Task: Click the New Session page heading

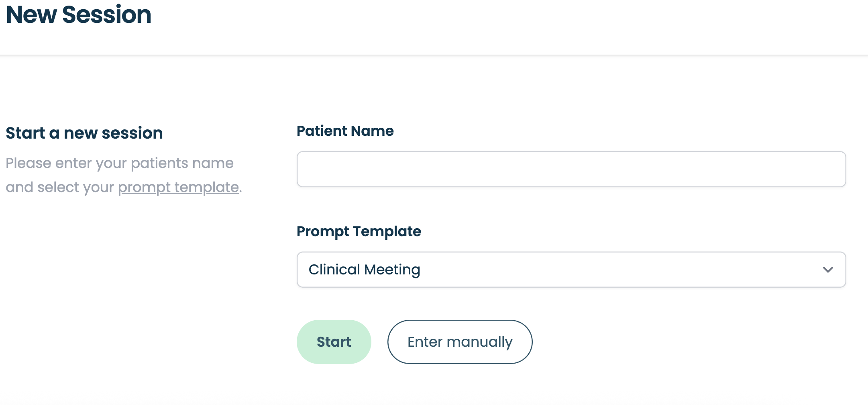Action: click(79, 15)
